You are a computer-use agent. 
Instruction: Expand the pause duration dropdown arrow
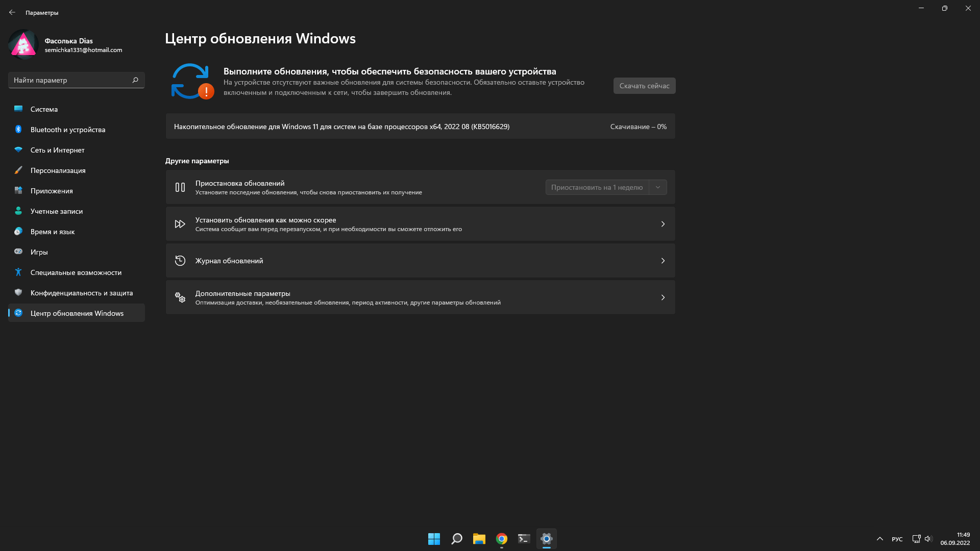[658, 187]
